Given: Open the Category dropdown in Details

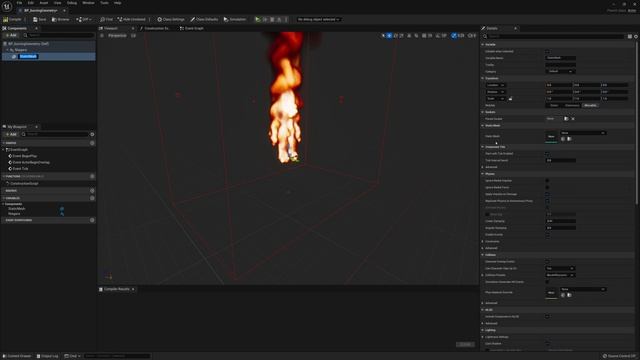Looking at the screenshot, I should (x=561, y=71).
